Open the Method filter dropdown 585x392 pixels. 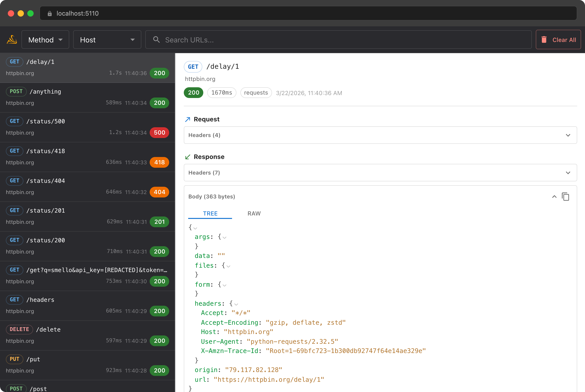click(x=45, y=39)
